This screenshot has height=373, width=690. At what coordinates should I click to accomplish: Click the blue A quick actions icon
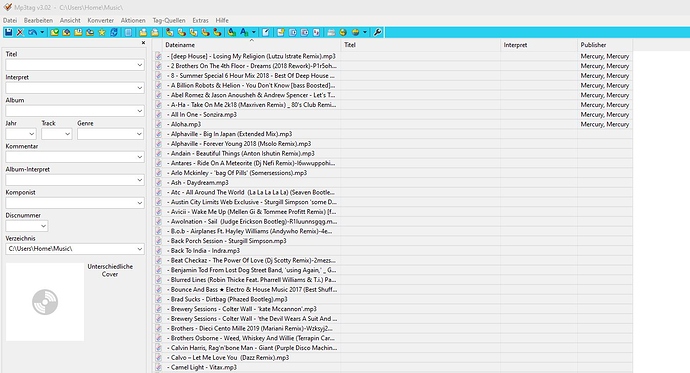243,32
